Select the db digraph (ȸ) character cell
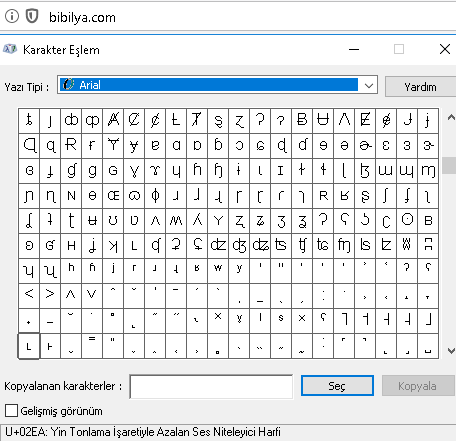Screen dimensions: 456x441 tap(71, 120)
